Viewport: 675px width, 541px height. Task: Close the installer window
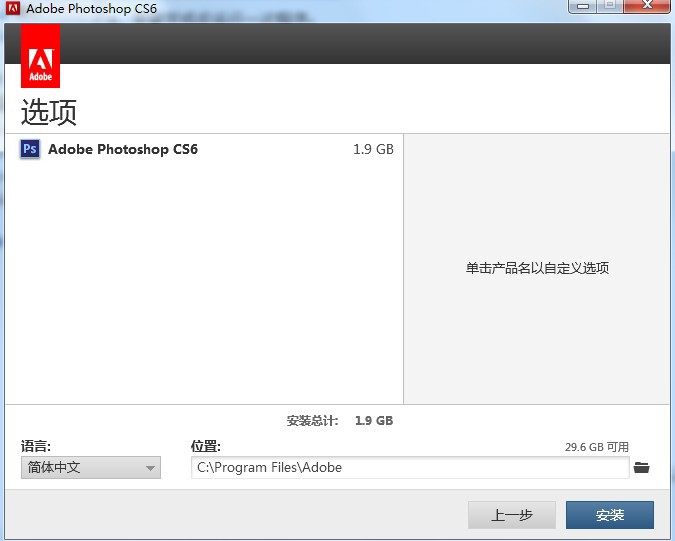(647, 6)
